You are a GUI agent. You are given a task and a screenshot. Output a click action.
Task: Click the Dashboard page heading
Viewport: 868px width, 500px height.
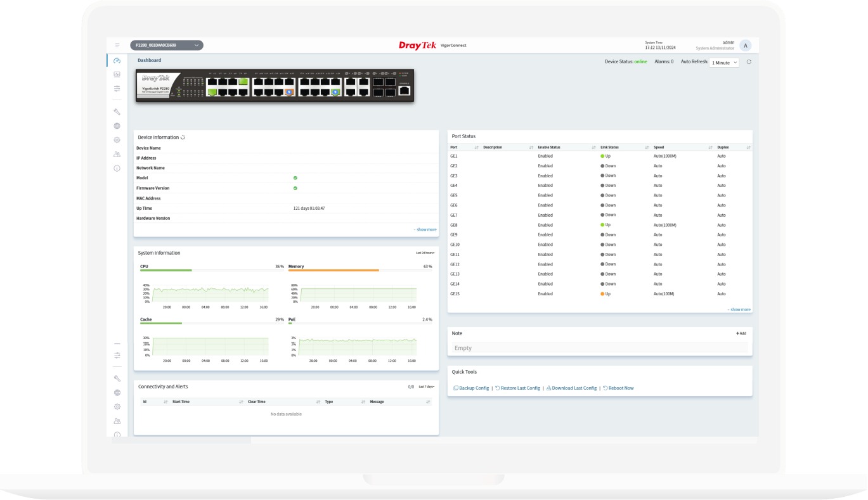[150, 61]
